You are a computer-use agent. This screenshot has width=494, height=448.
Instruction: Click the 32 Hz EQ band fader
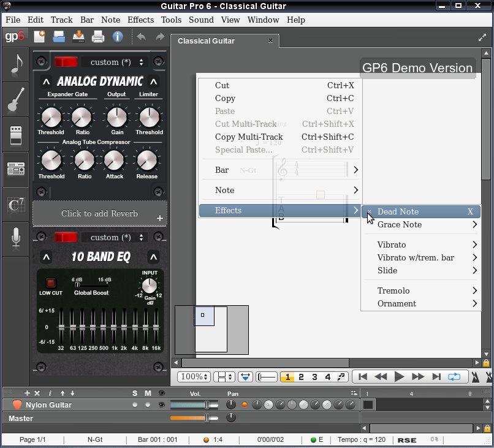pos(61,328)
